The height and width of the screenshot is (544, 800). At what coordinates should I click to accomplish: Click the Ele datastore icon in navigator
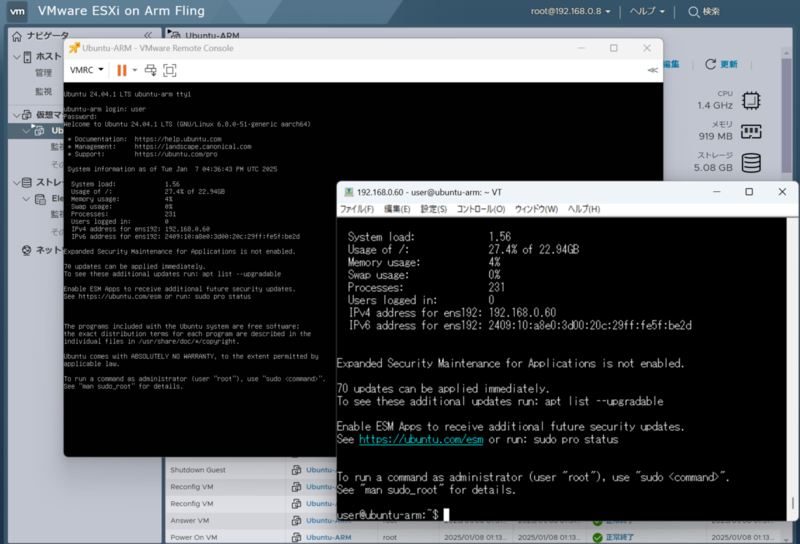pyautogui.click(x=40, y=199)
